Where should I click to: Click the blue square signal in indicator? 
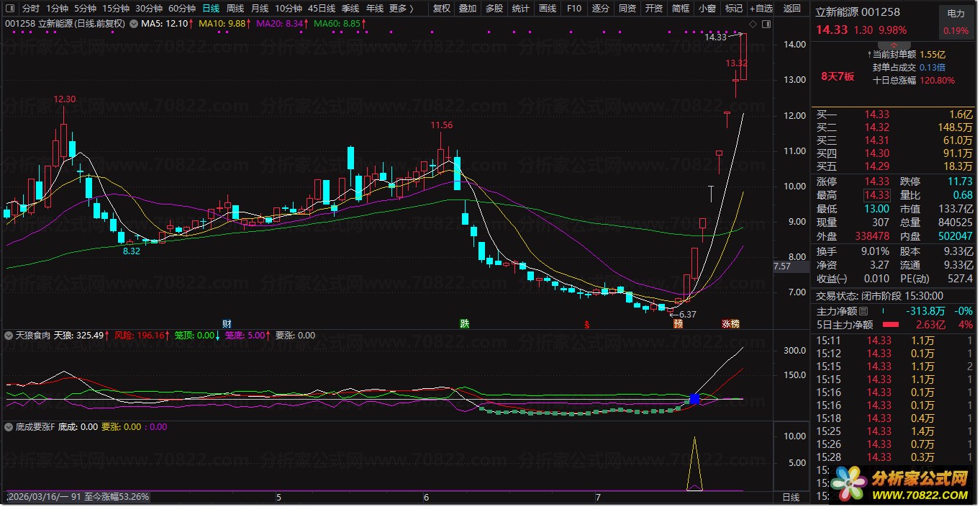coord(694,398)
